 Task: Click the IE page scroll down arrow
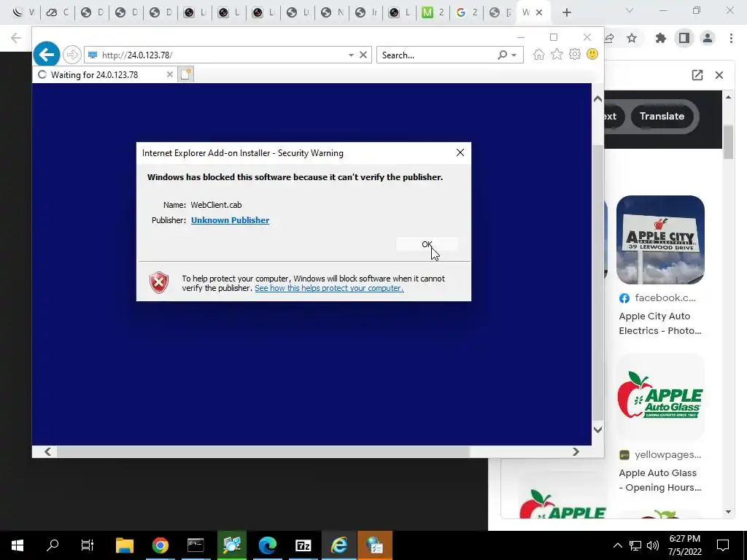(597, 429)
